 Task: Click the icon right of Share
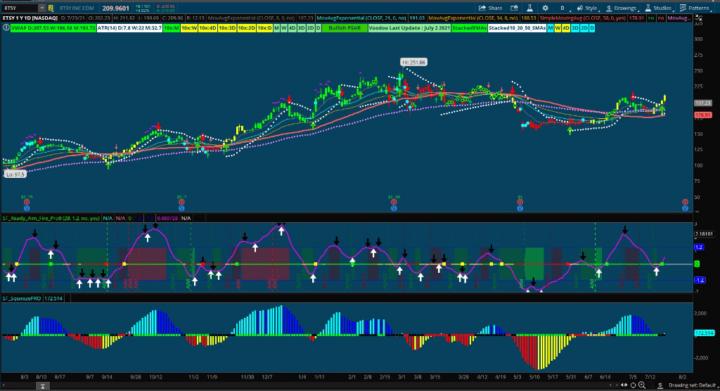tap(514, 8)
